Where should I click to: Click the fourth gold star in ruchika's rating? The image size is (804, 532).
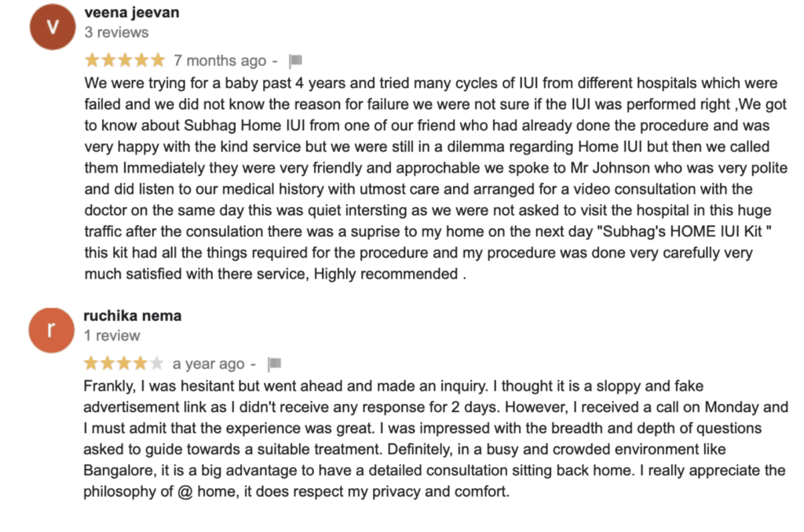point(140,363)
